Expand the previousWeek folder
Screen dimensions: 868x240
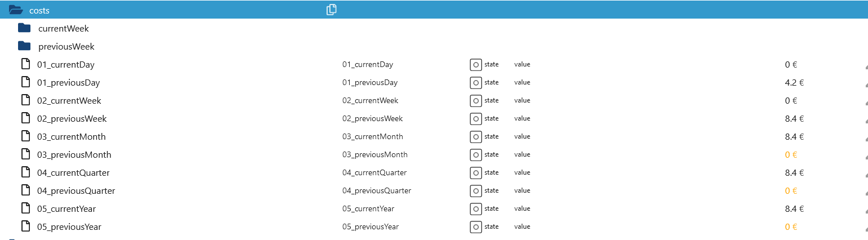click(x=24, y=46)
